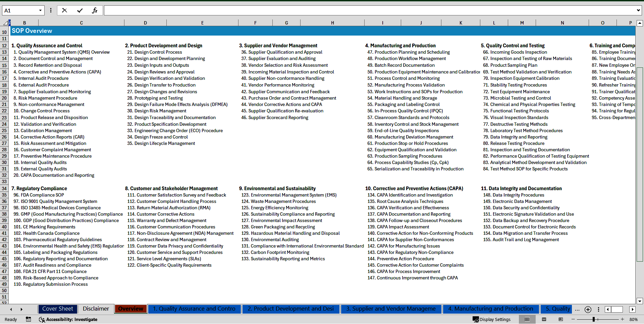The height and width of the screenshot is (324, 644).
Task: Click the Insert Function fx icon
Action: coord(95,10)
